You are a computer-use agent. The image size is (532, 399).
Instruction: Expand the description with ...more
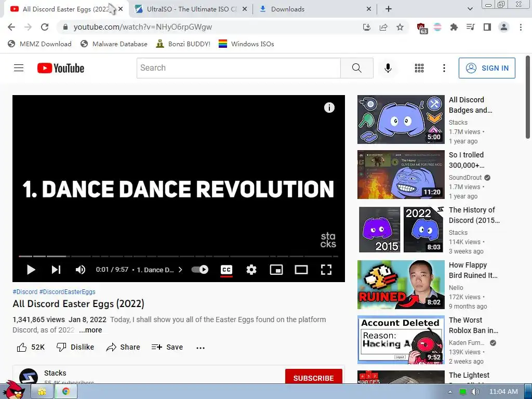point(90,330)
